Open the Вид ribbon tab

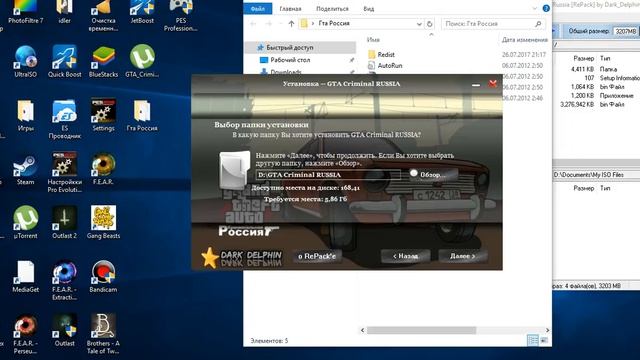[369, 9]
